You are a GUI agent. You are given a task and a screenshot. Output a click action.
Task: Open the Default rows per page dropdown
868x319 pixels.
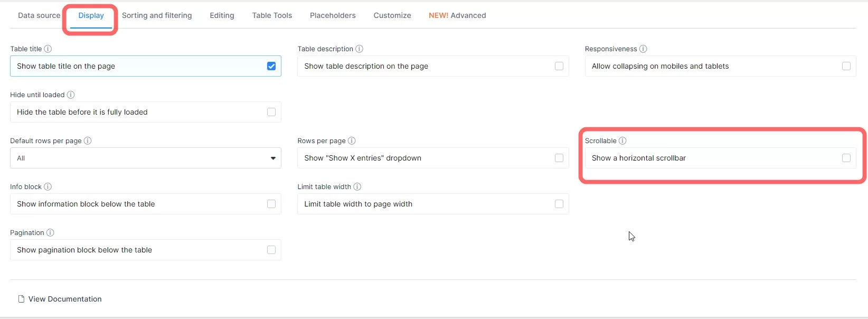click(145, 158)
